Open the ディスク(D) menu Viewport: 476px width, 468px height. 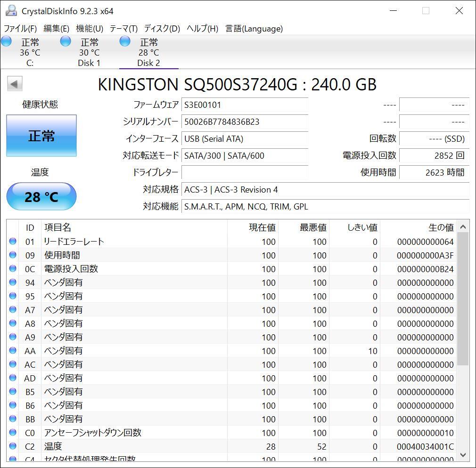tap(162, 29)
